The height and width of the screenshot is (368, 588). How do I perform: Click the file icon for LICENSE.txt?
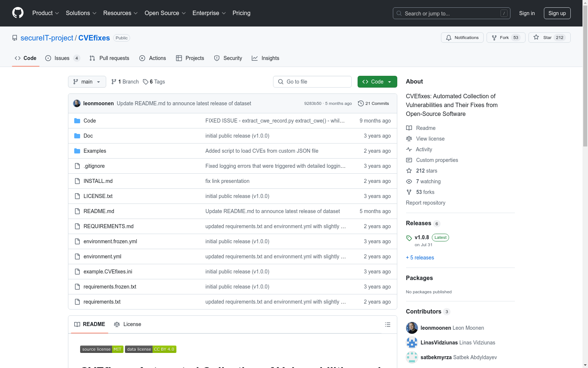click(x=77, y=196)
